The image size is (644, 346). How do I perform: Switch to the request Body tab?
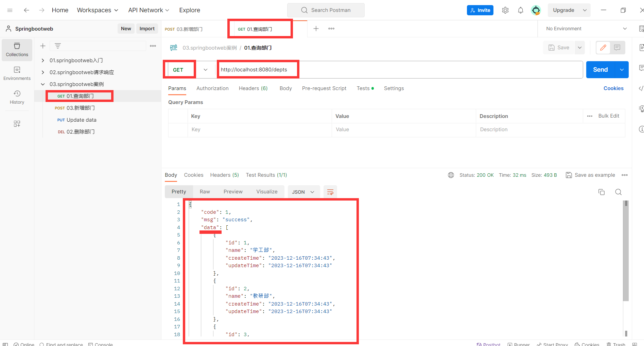285,88
